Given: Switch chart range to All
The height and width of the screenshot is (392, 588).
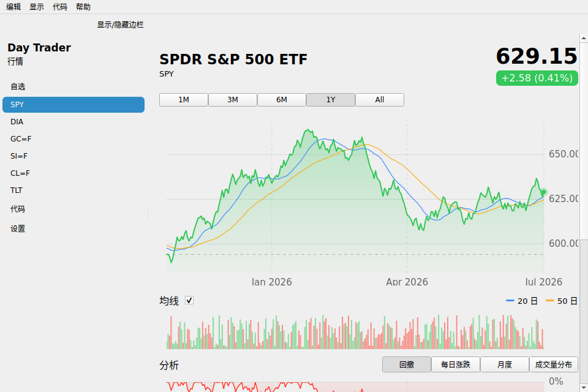Looking at the screenshot, I should (380, 100).
